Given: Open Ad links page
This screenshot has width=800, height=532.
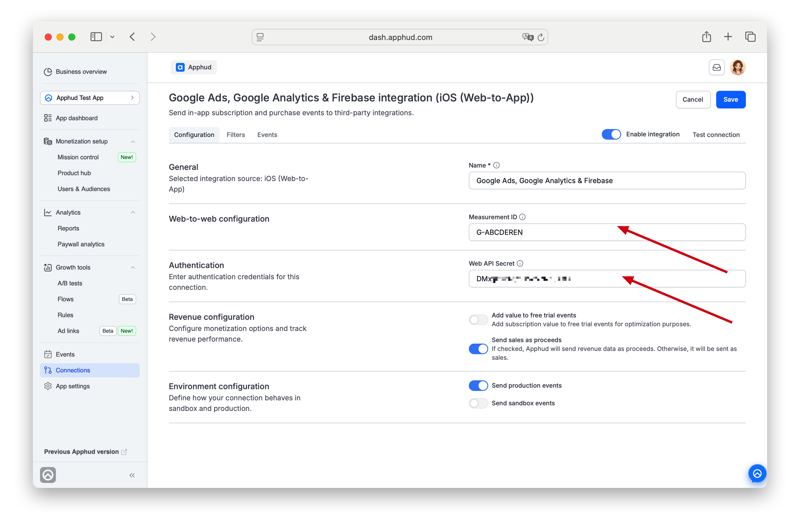Looking at the screenshot, I should click(x=68, y=331).
